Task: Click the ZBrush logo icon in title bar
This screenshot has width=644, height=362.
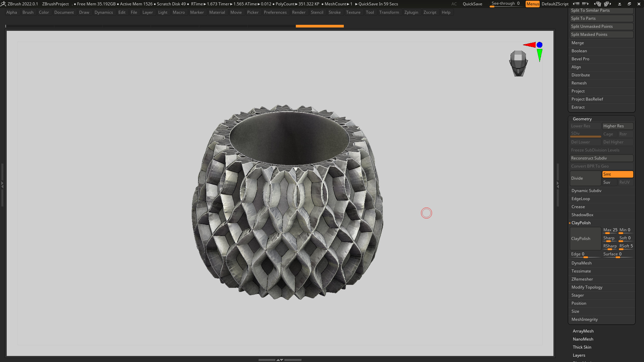Action: 3,4
